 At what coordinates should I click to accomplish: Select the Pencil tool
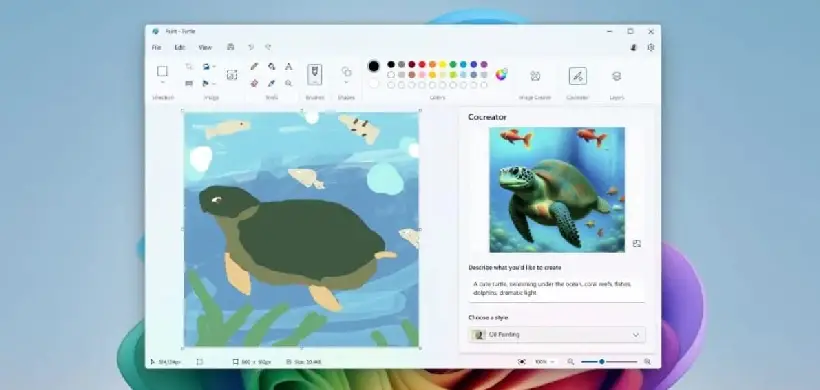click(x=254, y=66)
